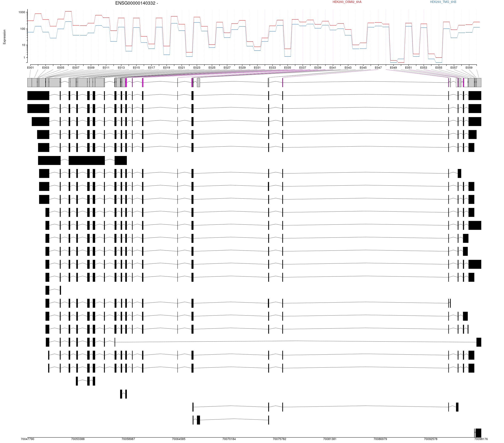Click exon bin label E019

point(167,68)
